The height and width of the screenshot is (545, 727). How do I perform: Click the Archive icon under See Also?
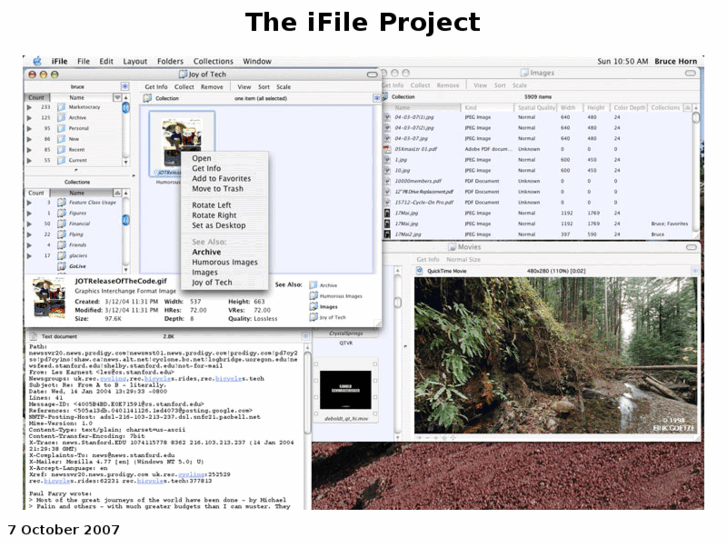313,285
